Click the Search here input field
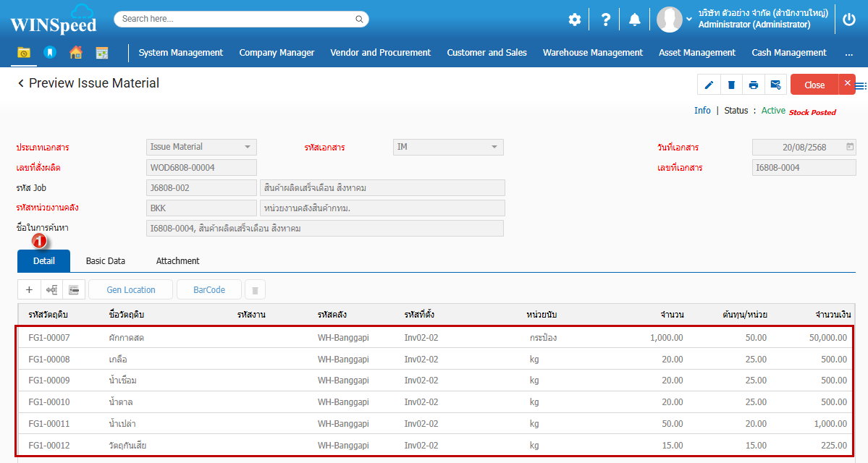The image size is (868, 463). (x=241, y=20)
